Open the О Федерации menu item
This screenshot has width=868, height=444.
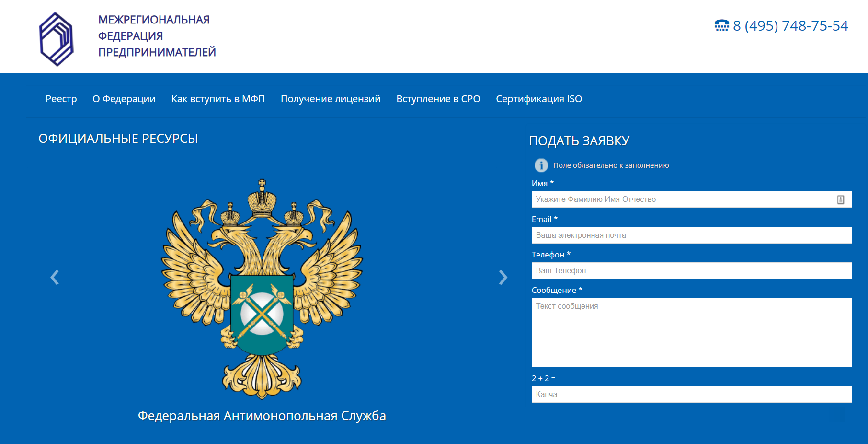click(x=124, y=99)
